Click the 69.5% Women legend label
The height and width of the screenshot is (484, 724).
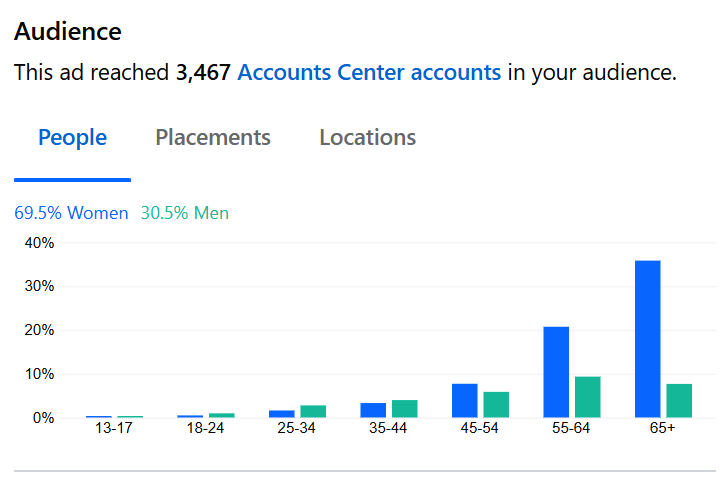pyautogui.click(x=71, y=213)
